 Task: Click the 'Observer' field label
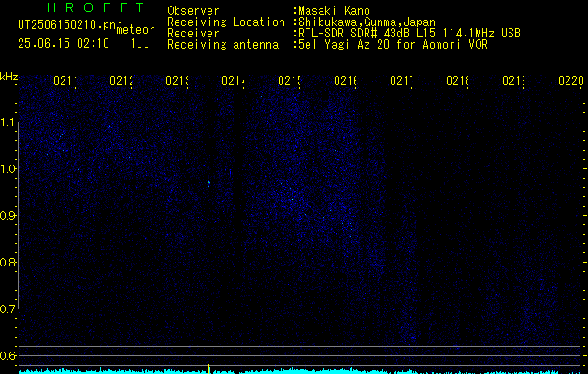click(194, 11)
